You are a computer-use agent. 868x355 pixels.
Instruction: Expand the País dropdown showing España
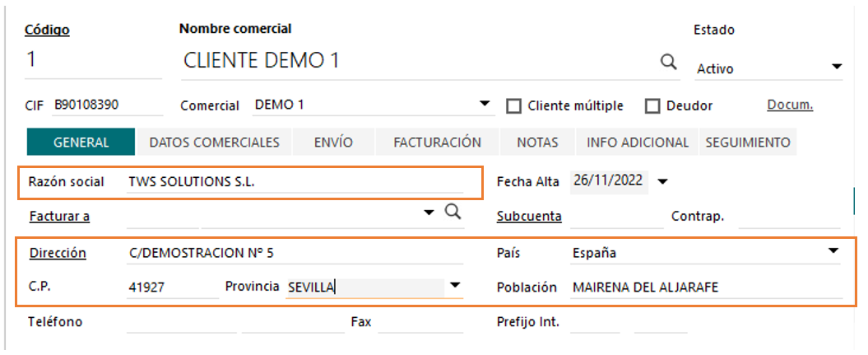pos(833,251)
